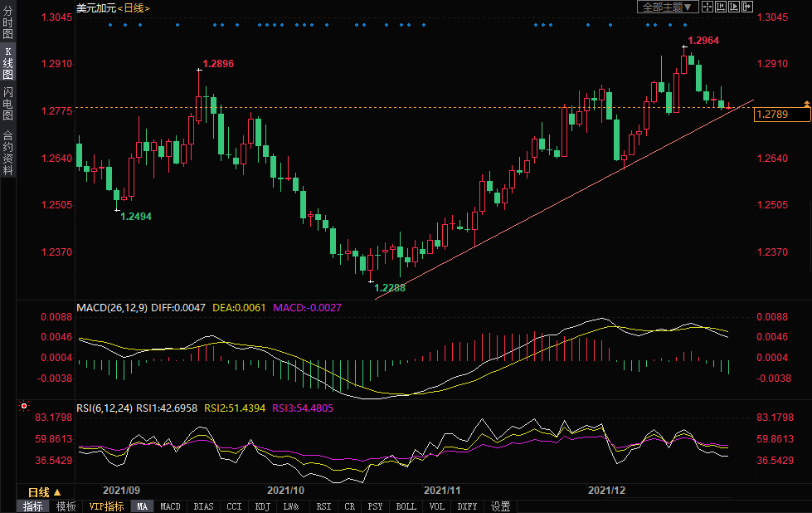812x513 pixels.
Task: Toggle the MACD indicator at the bottom bar
Action: 170,506
